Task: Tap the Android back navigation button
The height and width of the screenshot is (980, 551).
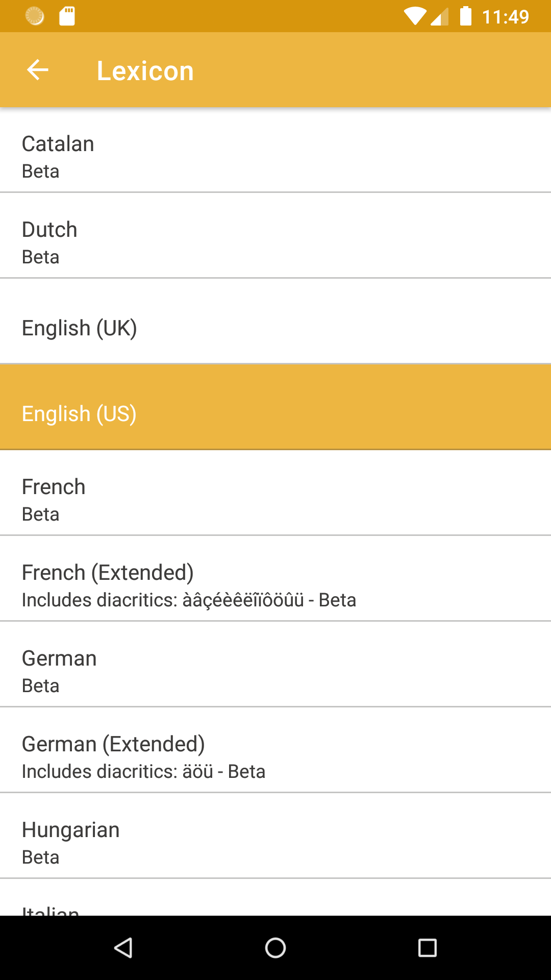Action: tap(123, 948)
